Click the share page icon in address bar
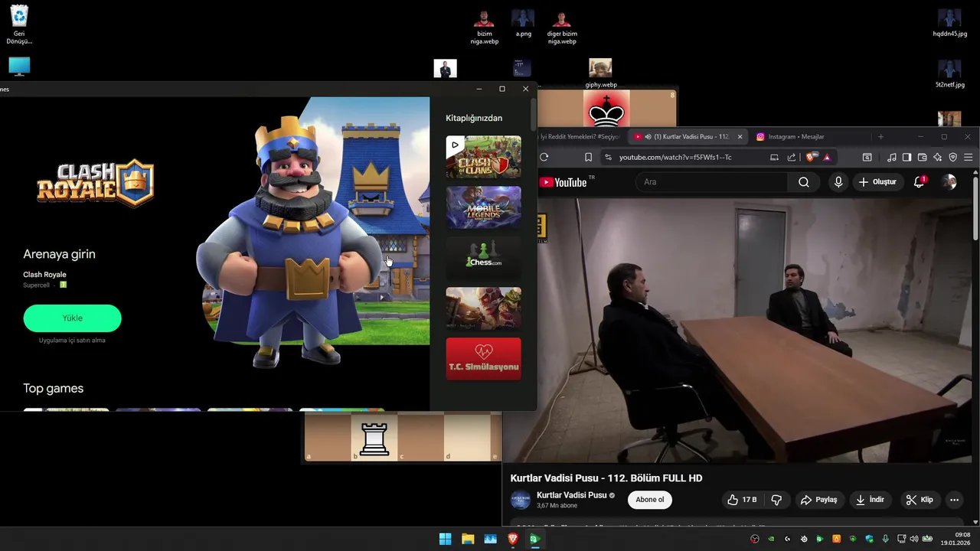This screenshot has height=551, width=980. coord(792,157)
